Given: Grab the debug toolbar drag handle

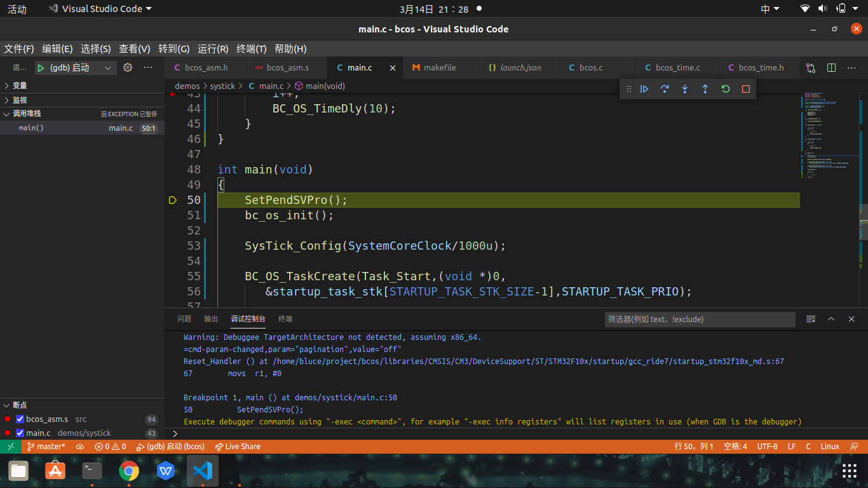Looking at the screenshot, I should [x=629, y=90].
